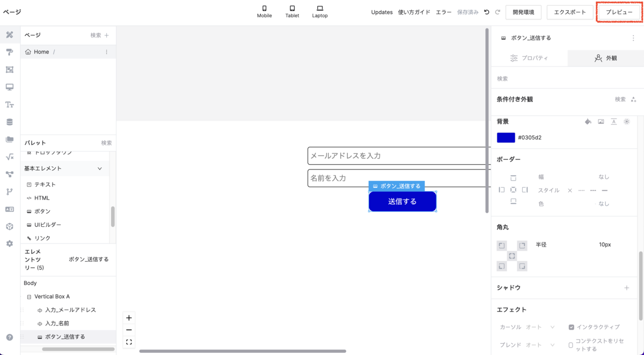Switch to the 外観 tab
The width and height of the screenshot is (644, 355).
pos(605,58)
